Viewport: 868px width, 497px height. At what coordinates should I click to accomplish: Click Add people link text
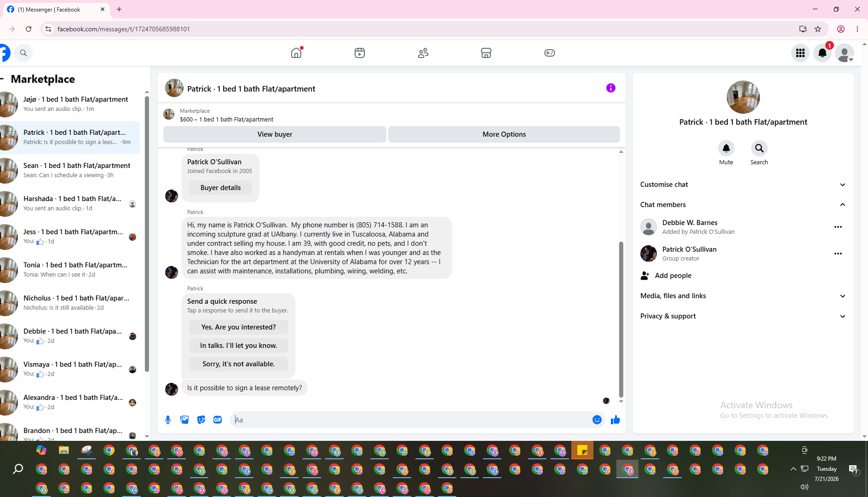click(x=673, y=276)
